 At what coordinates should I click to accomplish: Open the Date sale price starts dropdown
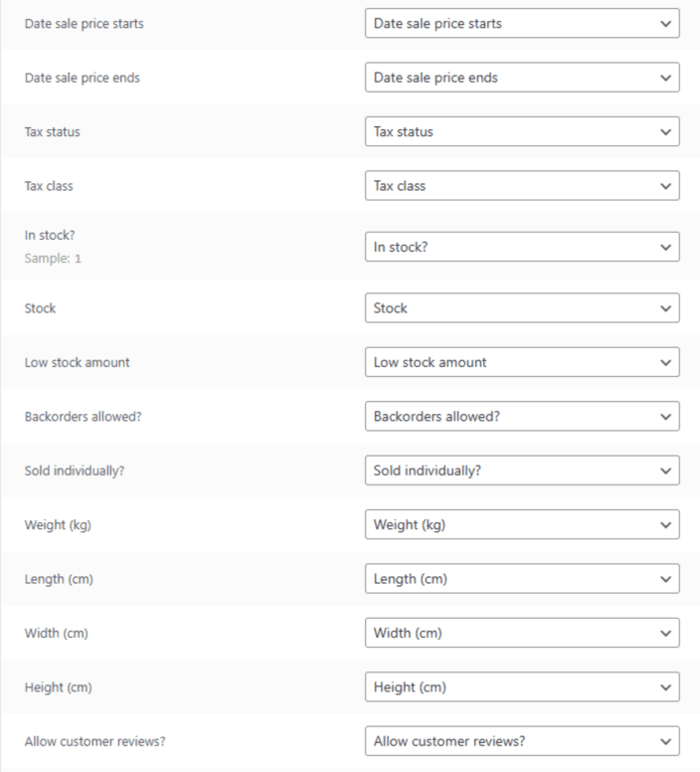521,24
